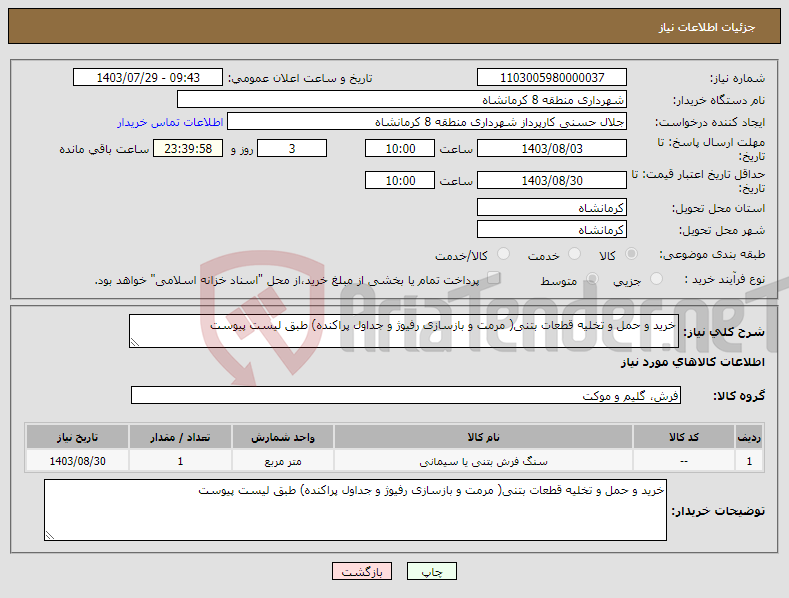This screenshot has height=598, width=789.
Task: Click the نوع فرآیند خرید label
Action: 725,279
